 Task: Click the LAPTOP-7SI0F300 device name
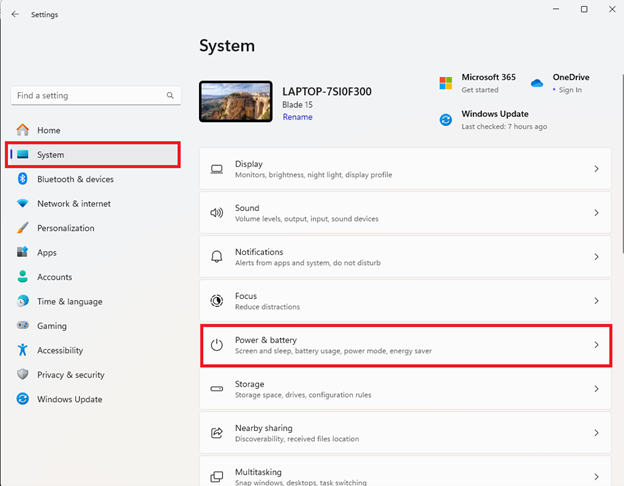(327, 92)
